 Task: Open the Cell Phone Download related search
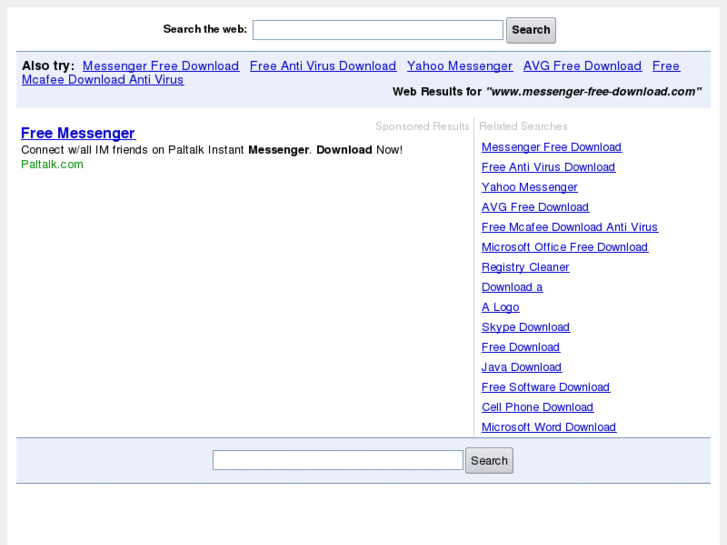coord(537,407)
